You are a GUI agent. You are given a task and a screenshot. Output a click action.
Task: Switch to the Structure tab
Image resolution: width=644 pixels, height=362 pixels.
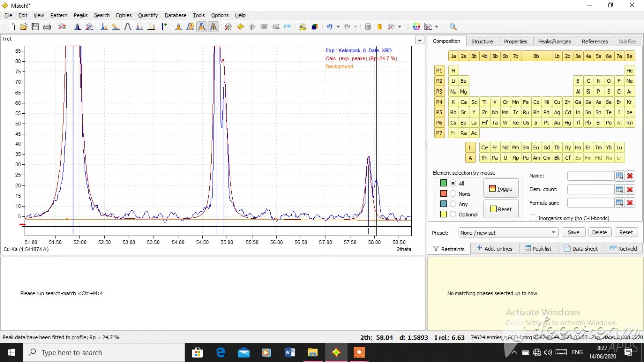[x=482, y=41]
